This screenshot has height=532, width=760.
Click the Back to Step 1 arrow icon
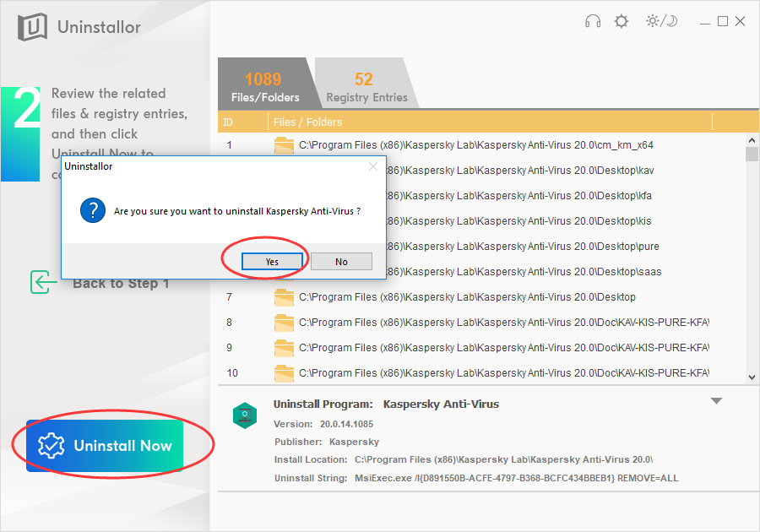43,282
